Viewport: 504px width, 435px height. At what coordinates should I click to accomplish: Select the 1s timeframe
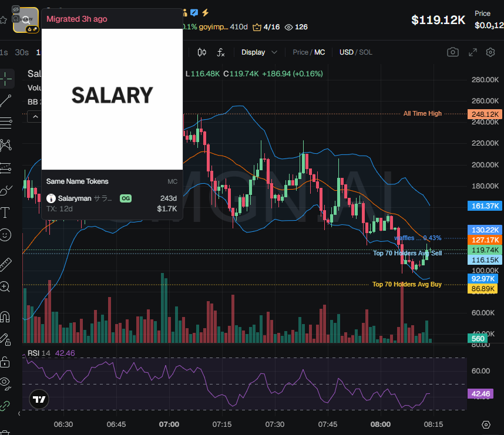point(4,52)
